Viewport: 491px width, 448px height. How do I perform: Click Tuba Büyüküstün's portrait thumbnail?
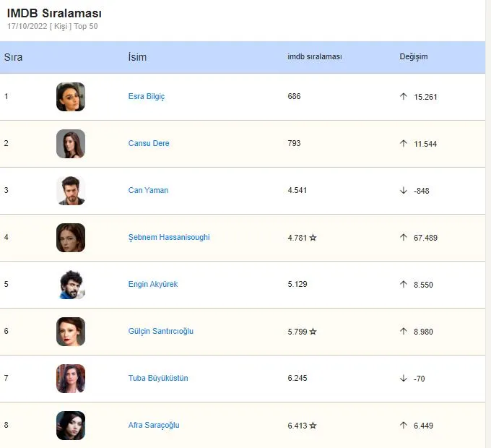[x=71, y=379]
